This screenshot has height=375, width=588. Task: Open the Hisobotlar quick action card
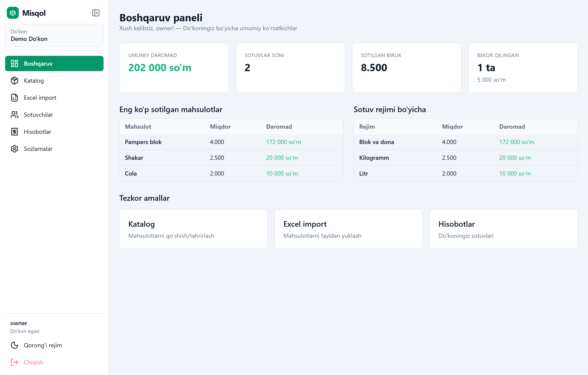(503, 229)
